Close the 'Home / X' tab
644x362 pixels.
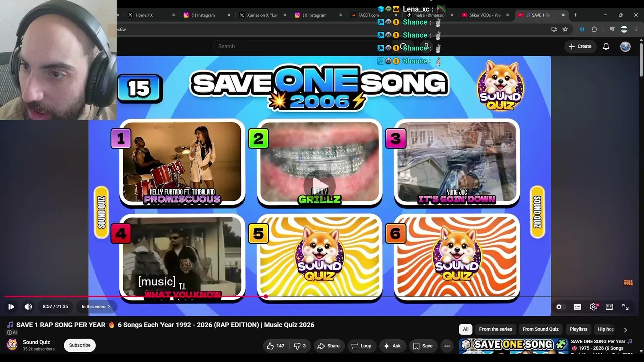click(x=174, y=15)
